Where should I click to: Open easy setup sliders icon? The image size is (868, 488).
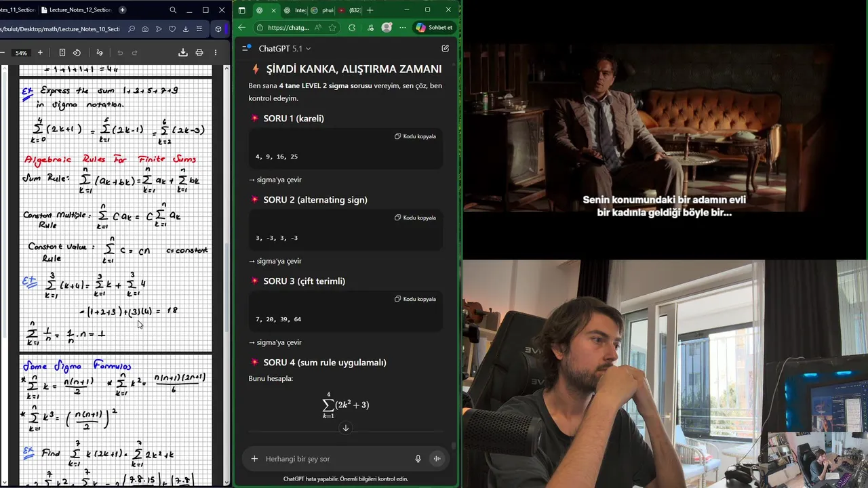tap(199, 29)
